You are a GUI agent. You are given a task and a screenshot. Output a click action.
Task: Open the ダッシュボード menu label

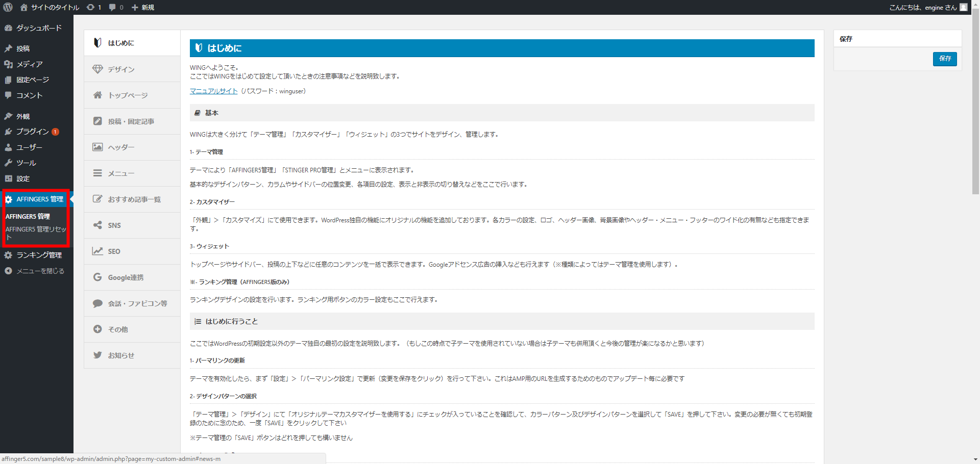pos(39,28)
